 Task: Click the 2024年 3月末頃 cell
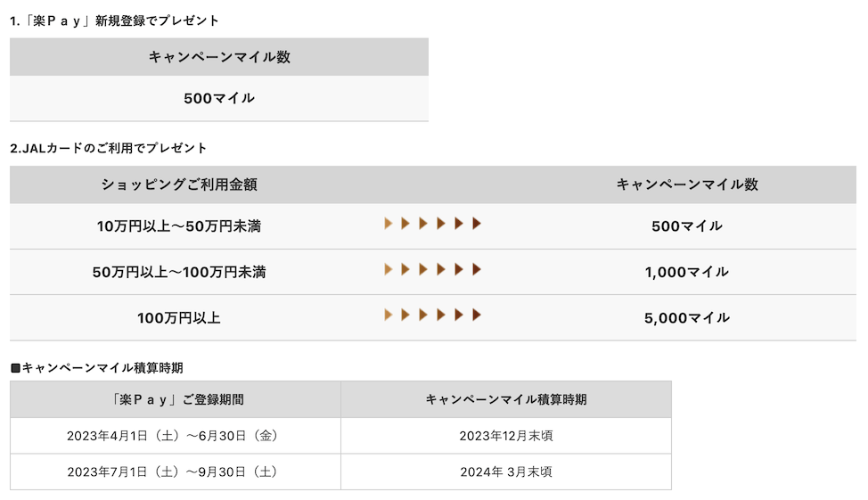click(506, 471)
